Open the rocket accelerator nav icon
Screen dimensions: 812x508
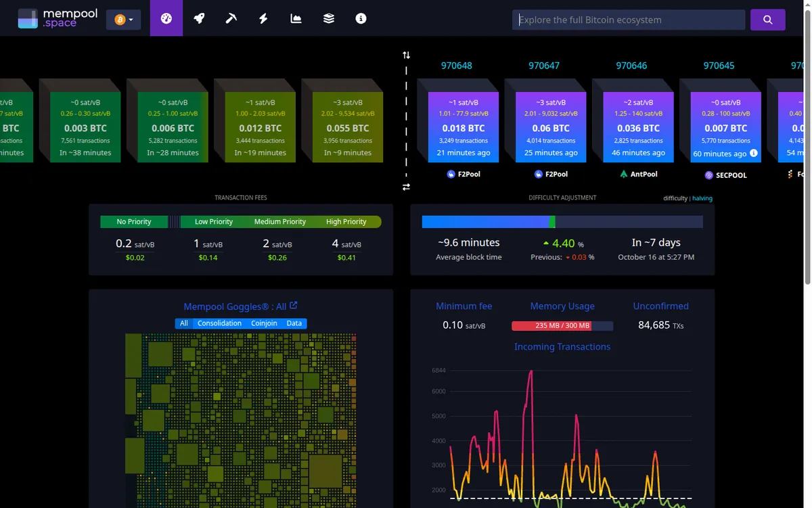point(199,18)
